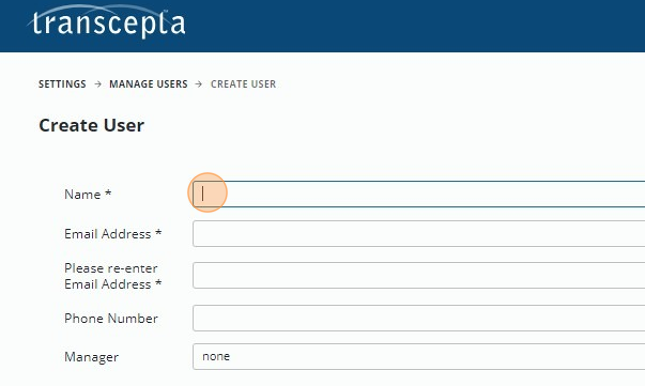Click the Create User page heading
The image size is (645, 386).
point(91,125)
